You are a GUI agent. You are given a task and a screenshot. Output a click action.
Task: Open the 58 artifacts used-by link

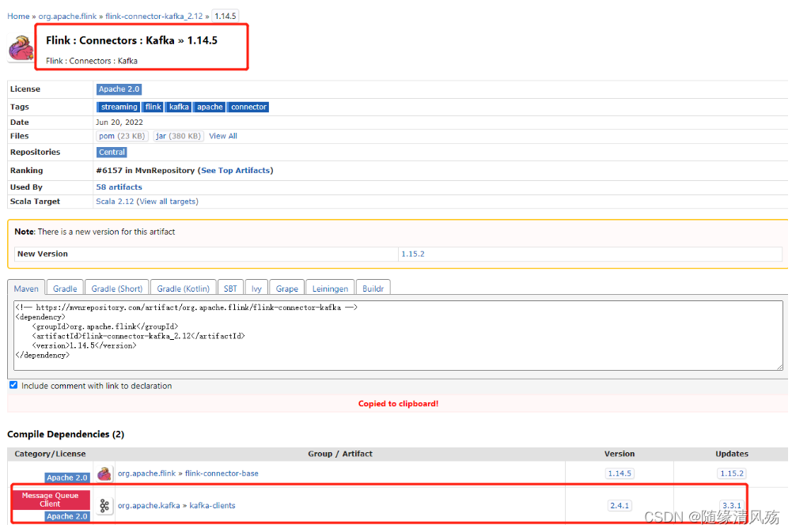coord(119,187)
